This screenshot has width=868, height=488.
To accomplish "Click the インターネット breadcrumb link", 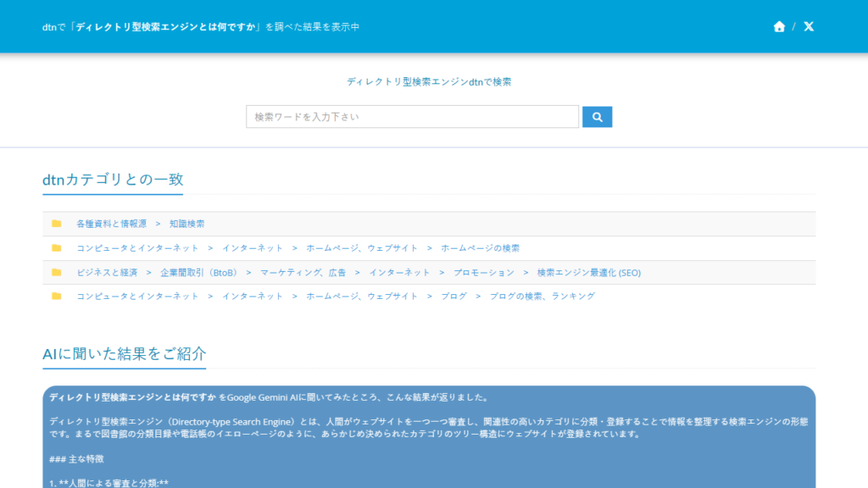I will 250,247.
